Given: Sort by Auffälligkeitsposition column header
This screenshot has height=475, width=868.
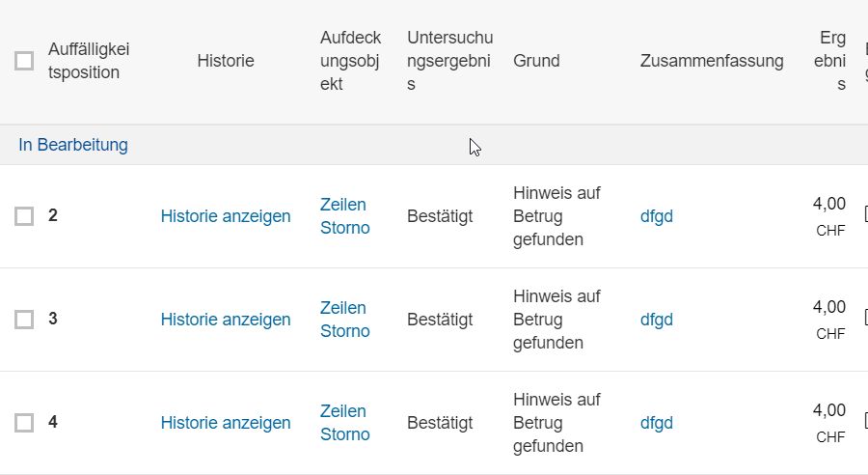Looking at the screenshot, I should (x=89, y=61).
